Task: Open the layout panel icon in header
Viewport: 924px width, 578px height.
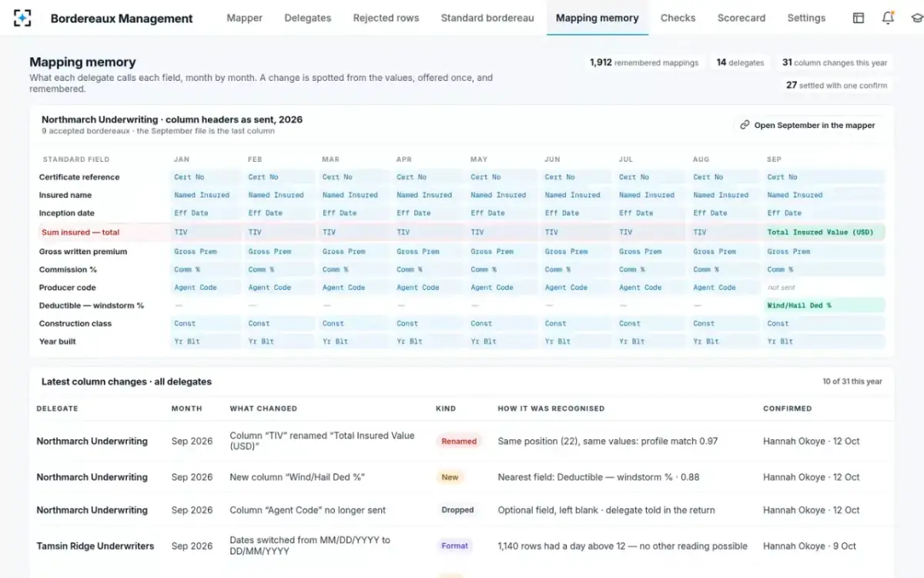Action: [859, 18]
